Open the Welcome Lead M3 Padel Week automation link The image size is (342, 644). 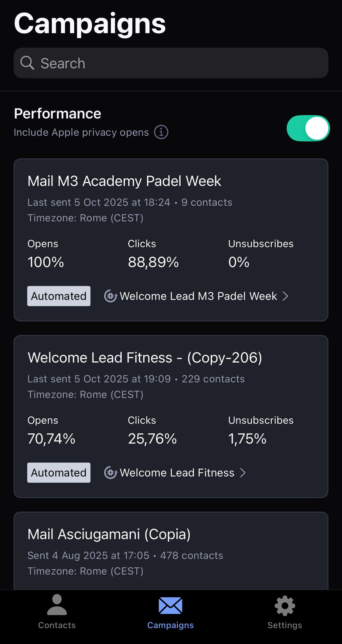(x=198, y=296)
